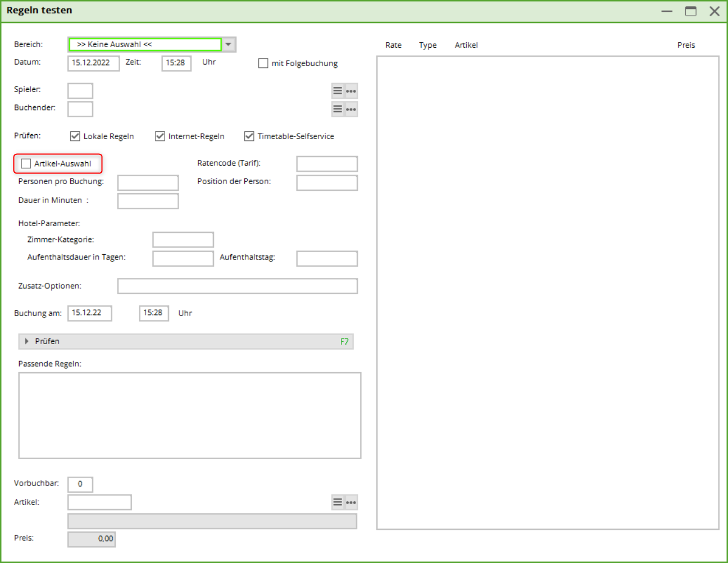The image size is (728, 563).
Task: Check the mit Folgebuchung box
Action: (x=263, y=63)
